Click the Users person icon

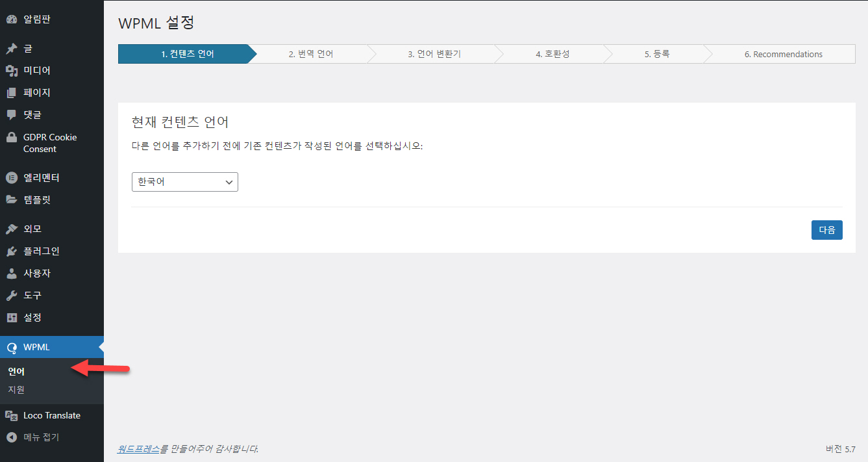pos(11,274)
